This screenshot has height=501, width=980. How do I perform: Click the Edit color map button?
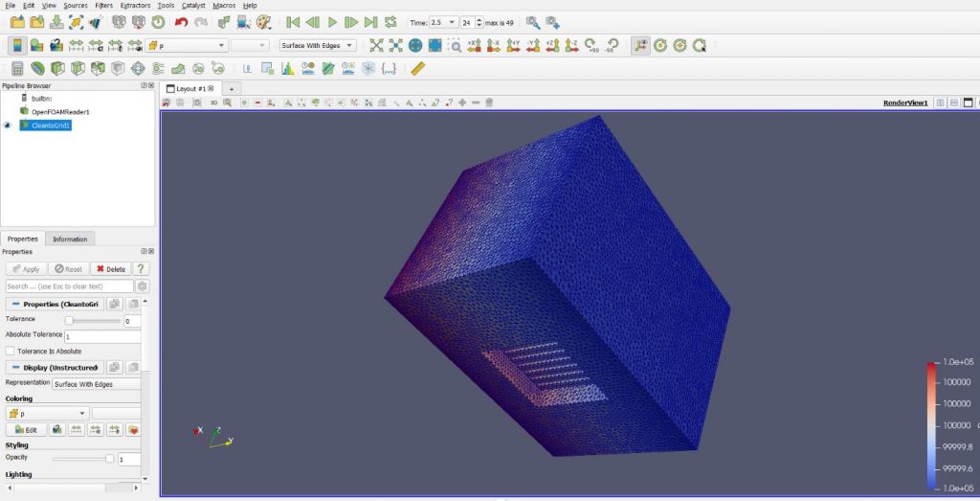pyautogui.click(x=26, y=430)
